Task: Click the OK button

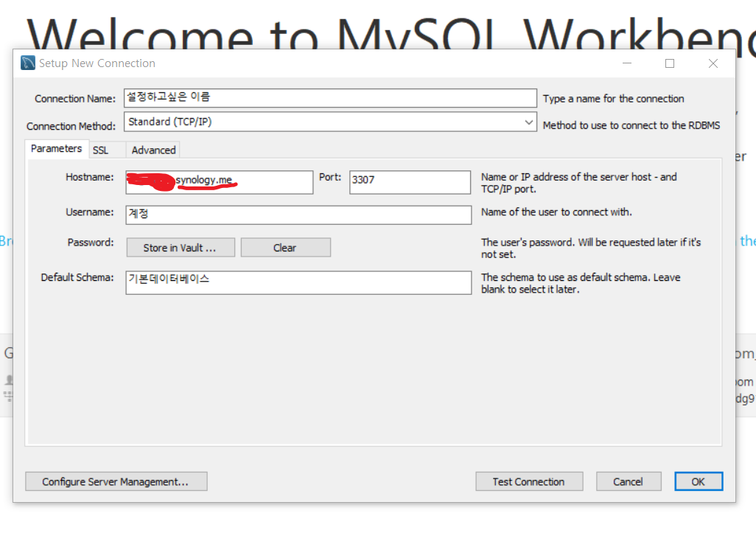Action: pyautogui.click(x=699, y=482)
